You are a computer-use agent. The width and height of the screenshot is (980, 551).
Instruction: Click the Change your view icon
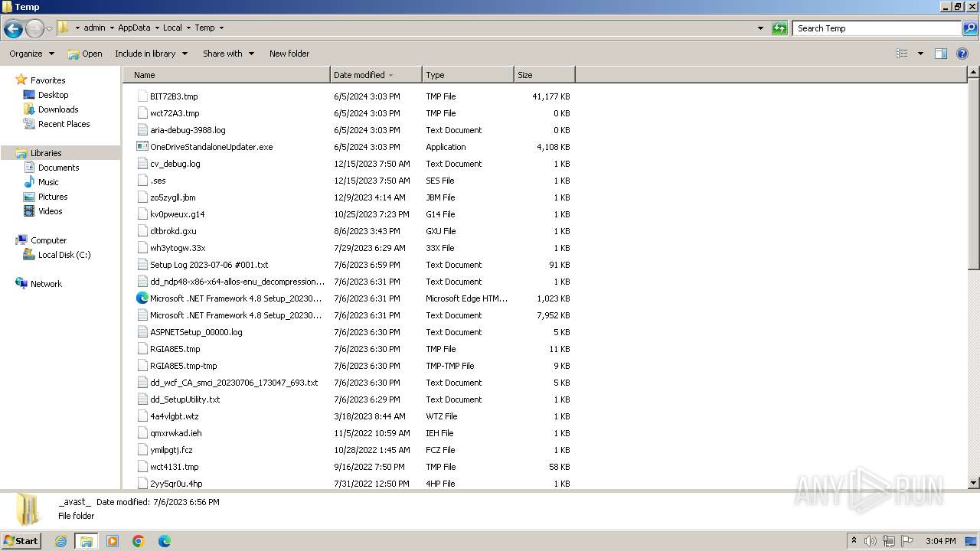pos(902,54)
